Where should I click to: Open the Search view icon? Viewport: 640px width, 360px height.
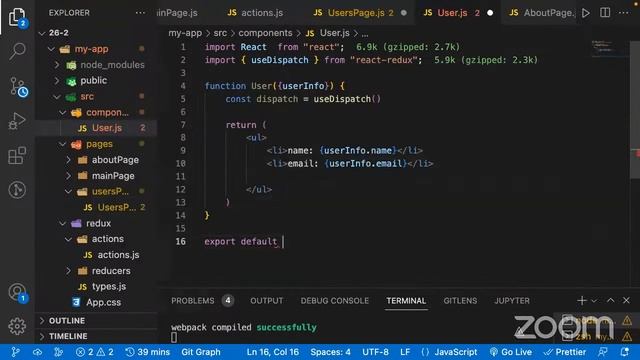(x=17, y=51)
